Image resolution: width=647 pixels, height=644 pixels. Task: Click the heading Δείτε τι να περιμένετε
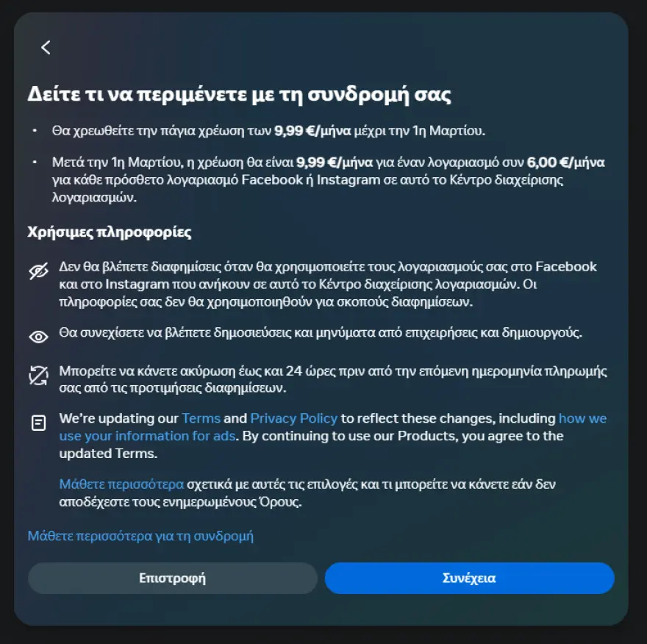pos(240,95)
